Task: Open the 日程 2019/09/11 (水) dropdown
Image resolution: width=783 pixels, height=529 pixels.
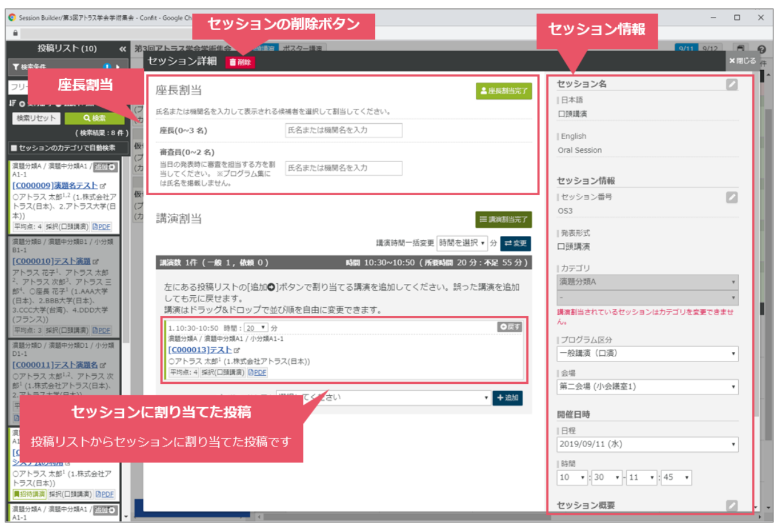Action: pyautogui.click(x=648, y=445)
